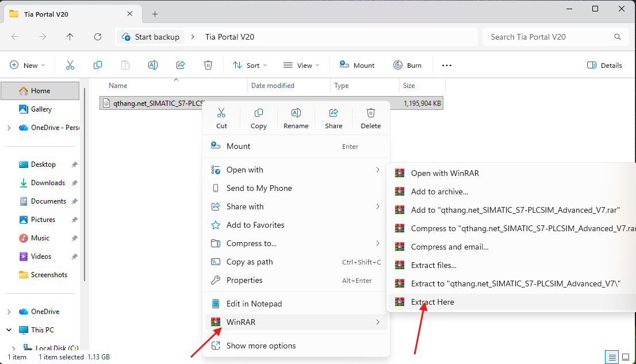Expand This PC tree node
This screenshot has width=636, height=364.
(x=9, y=330)
